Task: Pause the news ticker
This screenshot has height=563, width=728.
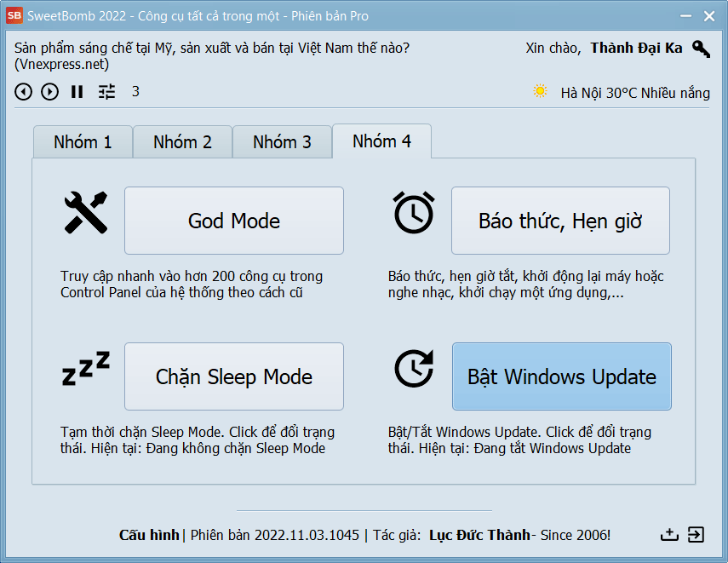Action: [77, 92]
